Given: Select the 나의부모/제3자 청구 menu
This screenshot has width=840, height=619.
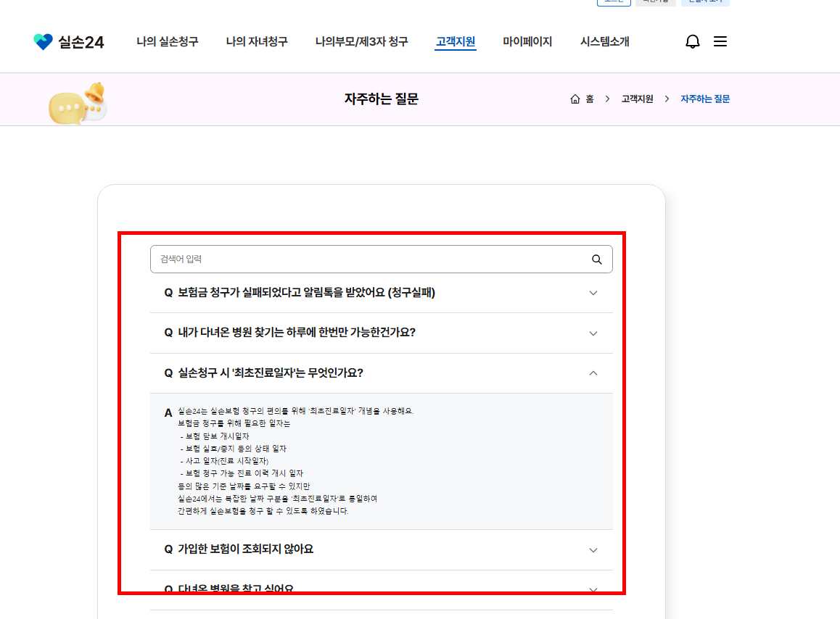Looking at the screenshot, I should point(361,41).
